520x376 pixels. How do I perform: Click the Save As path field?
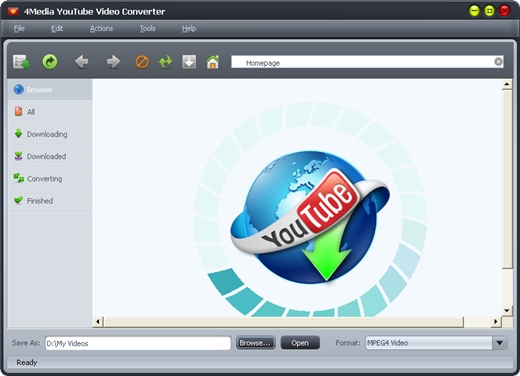(138, 343)
